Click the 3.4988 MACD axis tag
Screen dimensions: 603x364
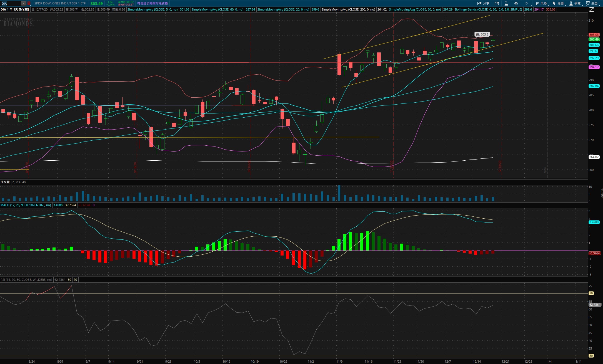point(594,222)
